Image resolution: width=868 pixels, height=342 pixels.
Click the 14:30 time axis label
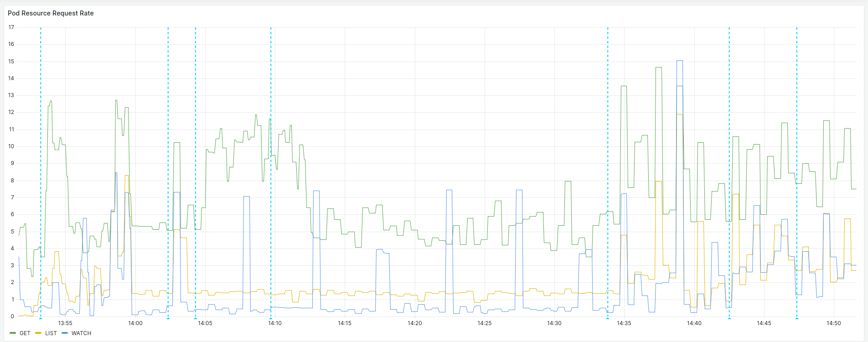(x=554, y=323)
